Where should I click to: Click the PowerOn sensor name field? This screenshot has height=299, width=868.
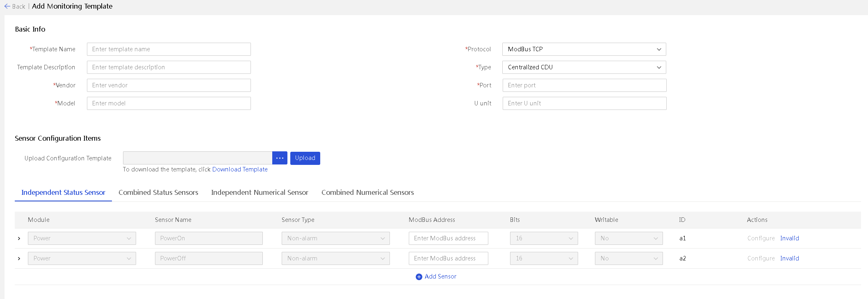209,238
